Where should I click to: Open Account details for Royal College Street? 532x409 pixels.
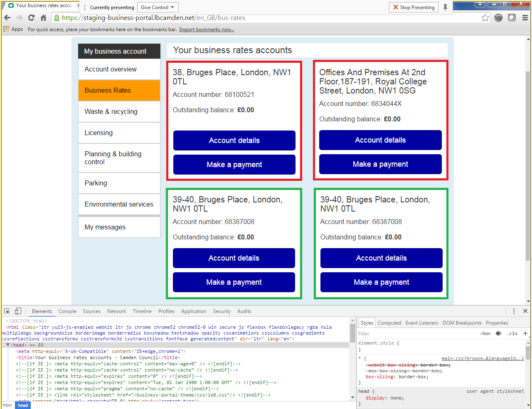(x=380, y=140)
